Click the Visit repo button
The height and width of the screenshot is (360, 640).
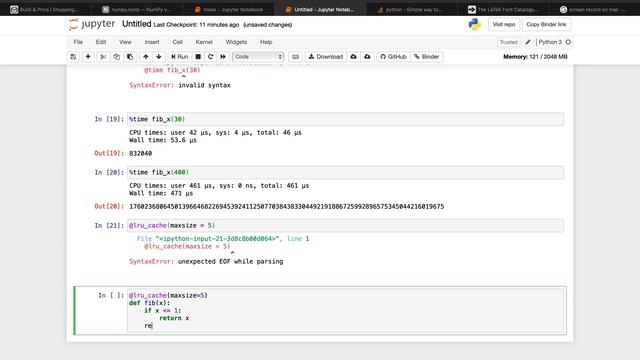[504, 24]
